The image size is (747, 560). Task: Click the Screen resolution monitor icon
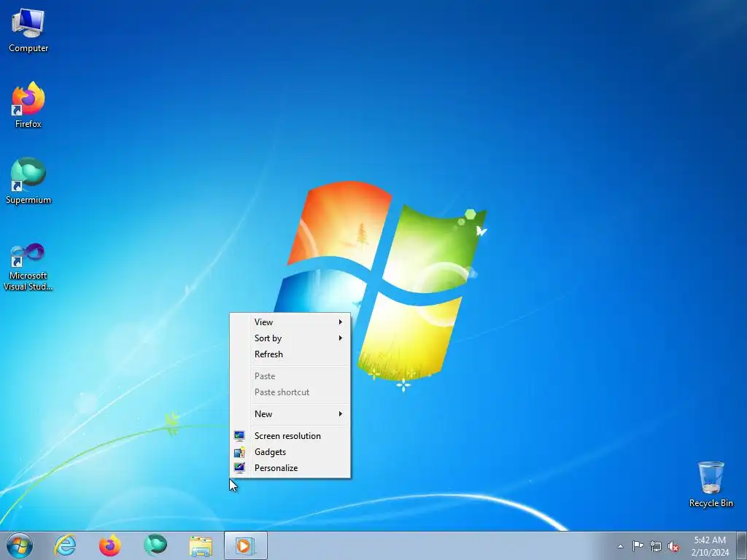click(x=239, y=436)
